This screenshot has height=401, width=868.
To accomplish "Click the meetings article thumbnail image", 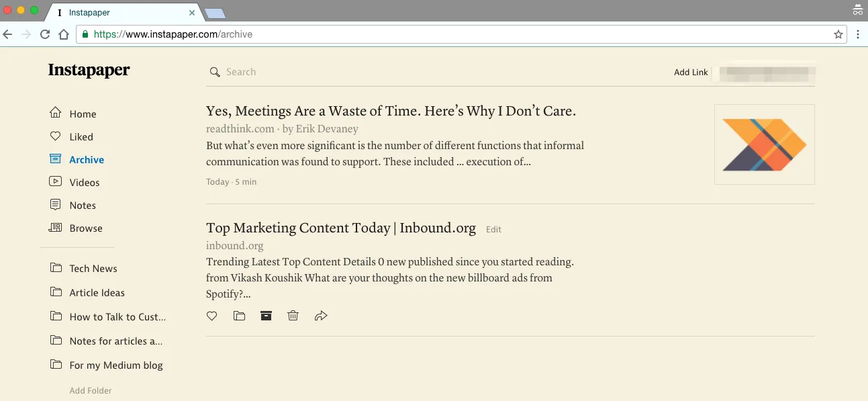I will click(765, 144).
